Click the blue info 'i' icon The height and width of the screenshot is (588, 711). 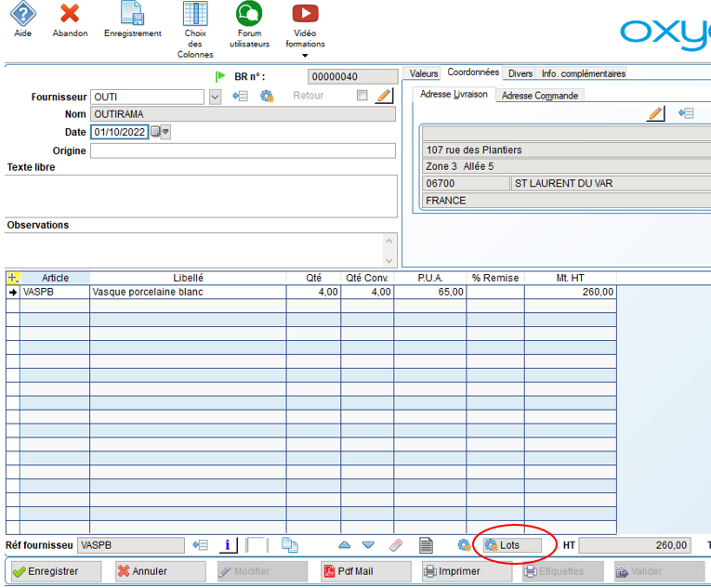point(228,545)
